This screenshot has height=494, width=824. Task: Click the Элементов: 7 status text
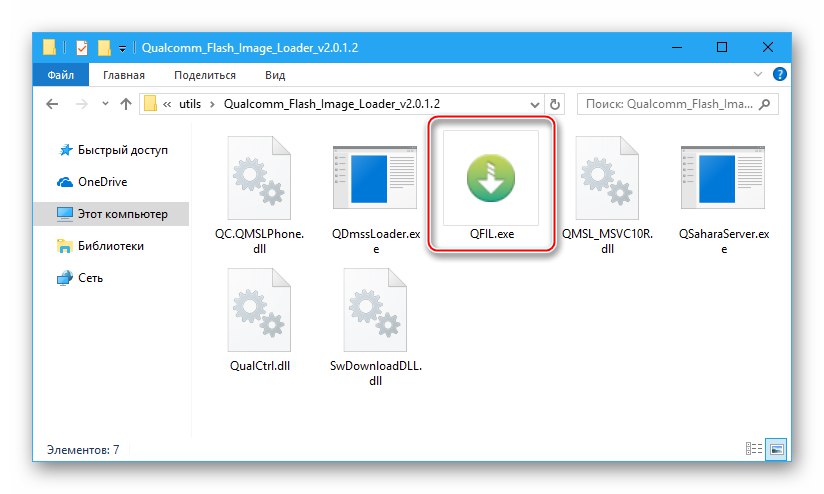coord(83,450)
